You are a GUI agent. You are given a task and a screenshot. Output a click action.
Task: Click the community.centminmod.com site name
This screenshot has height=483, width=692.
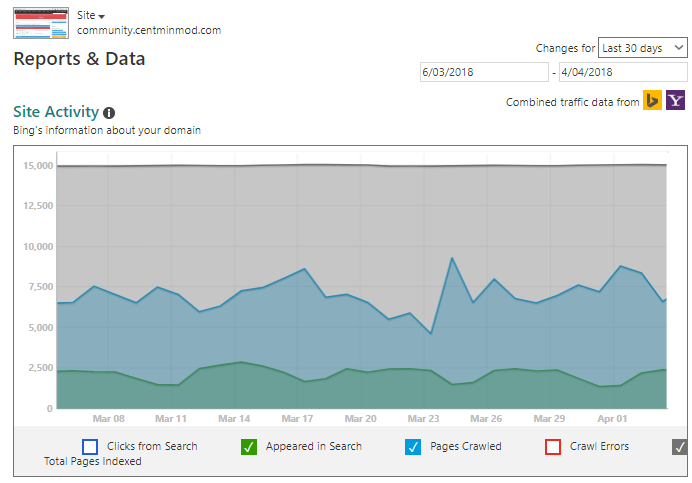[x=149, y=30]
